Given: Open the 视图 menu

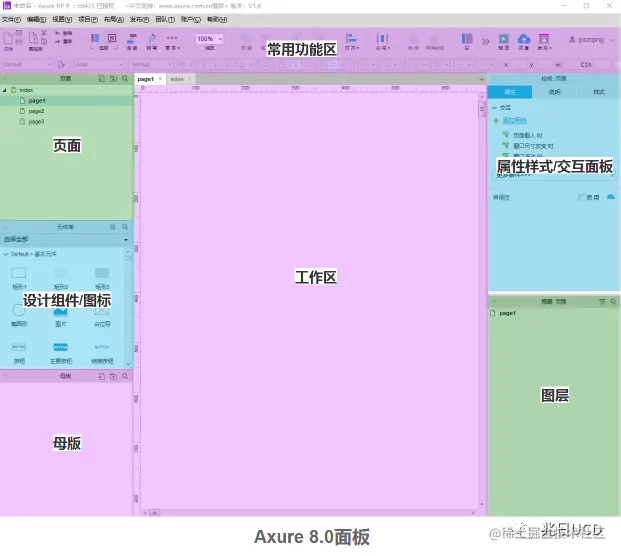Looking at the screenshot, I should (x=62, y=19).
